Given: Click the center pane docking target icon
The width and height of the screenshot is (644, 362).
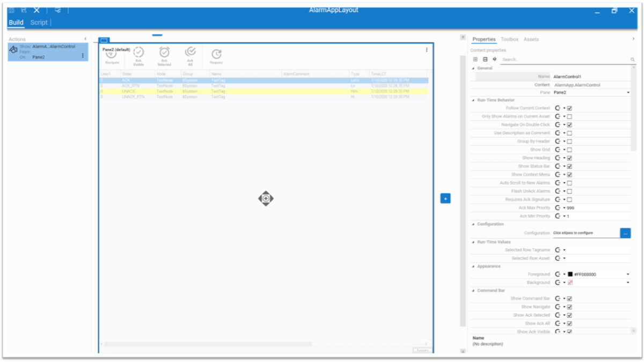Looking at the screenshot, I should click(x=266, y=198).
